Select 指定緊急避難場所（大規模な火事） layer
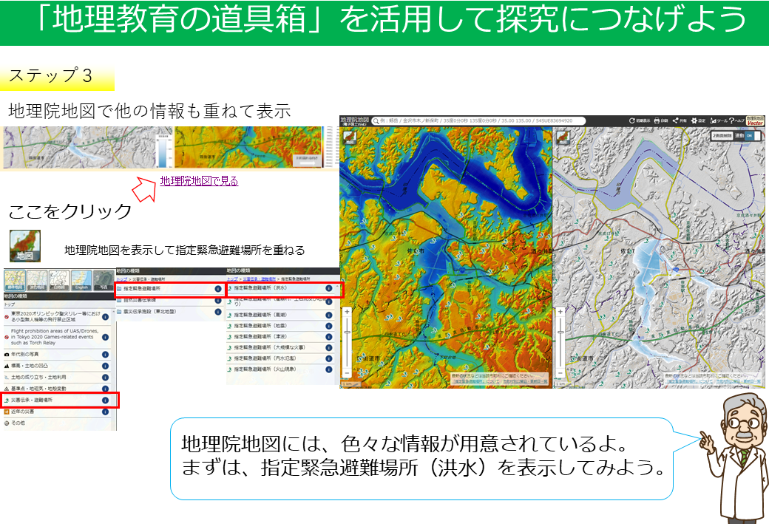 coord(280,347)
